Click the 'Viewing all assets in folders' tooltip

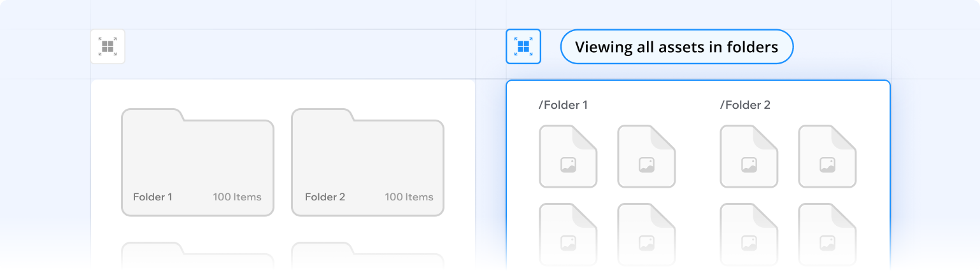pos(677,46)
